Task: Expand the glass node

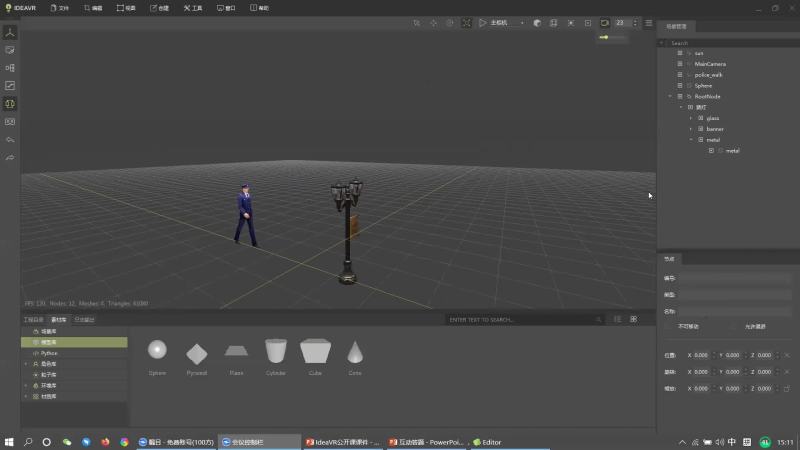Action: 691,118
